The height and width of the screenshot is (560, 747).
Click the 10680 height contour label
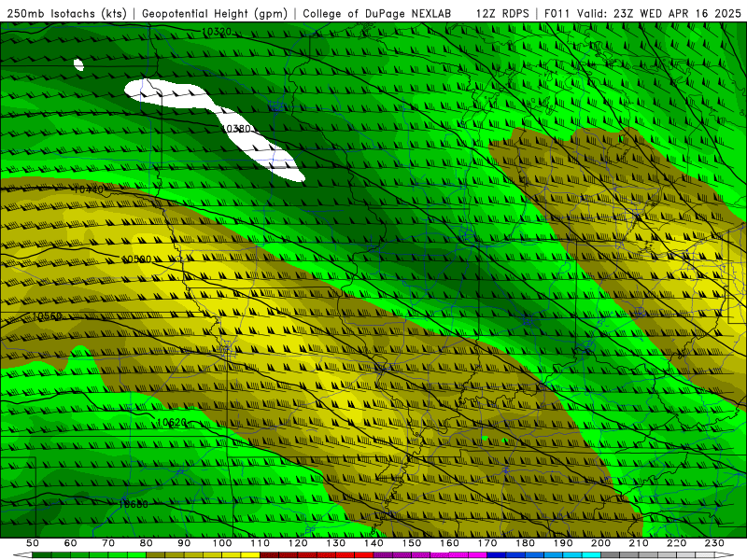click(x=134, y=504)
